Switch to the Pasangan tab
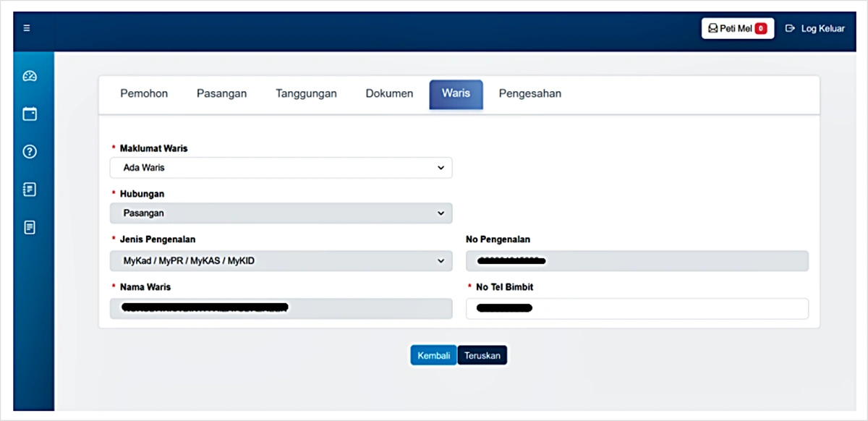The image size is (868, 421). pyautogui.click(x=221, y=94)
